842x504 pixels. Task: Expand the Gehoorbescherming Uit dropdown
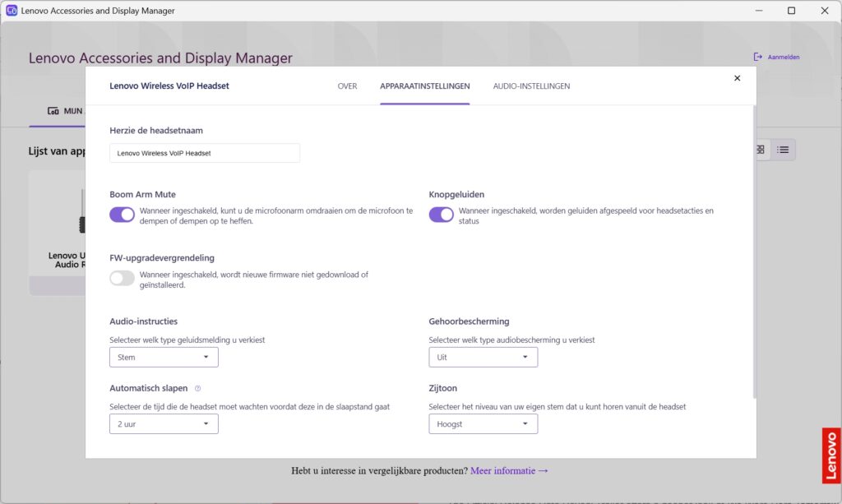click(483, 357)
